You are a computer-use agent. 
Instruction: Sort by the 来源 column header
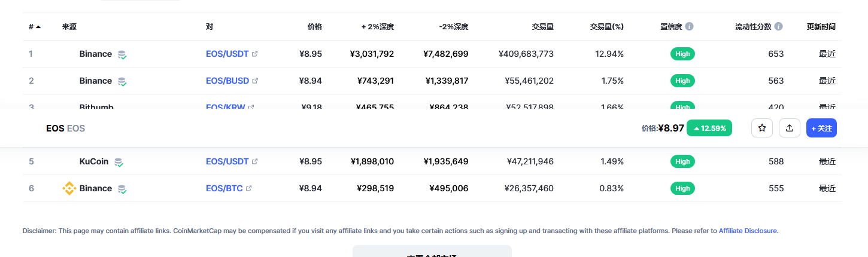[69, 27]
